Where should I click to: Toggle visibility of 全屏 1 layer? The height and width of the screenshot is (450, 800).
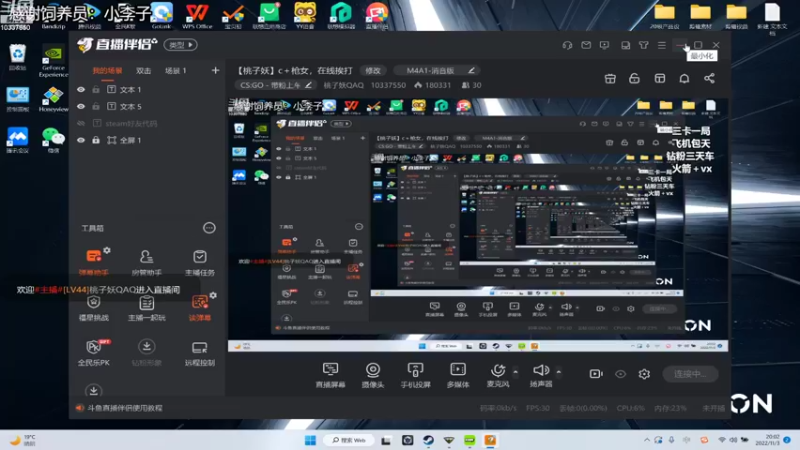(x=81, y=140)
